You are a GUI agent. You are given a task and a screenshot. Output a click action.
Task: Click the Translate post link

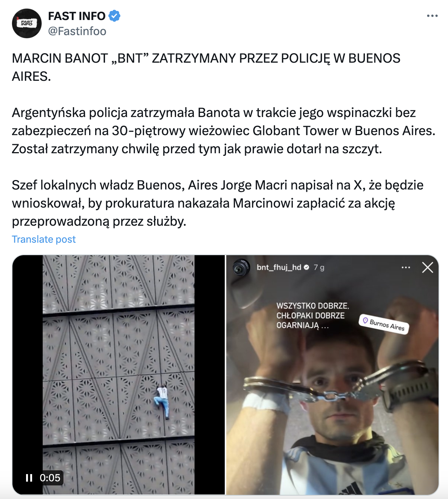44,239
